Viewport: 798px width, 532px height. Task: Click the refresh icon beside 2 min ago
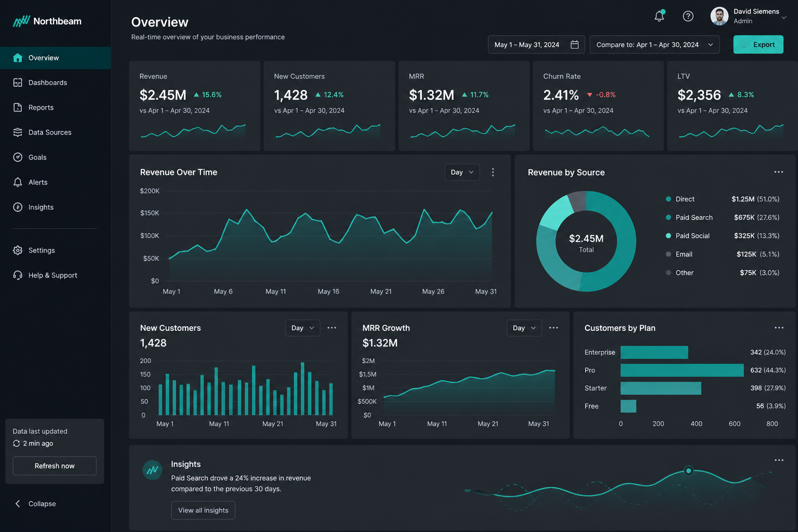tap(17, 444)
